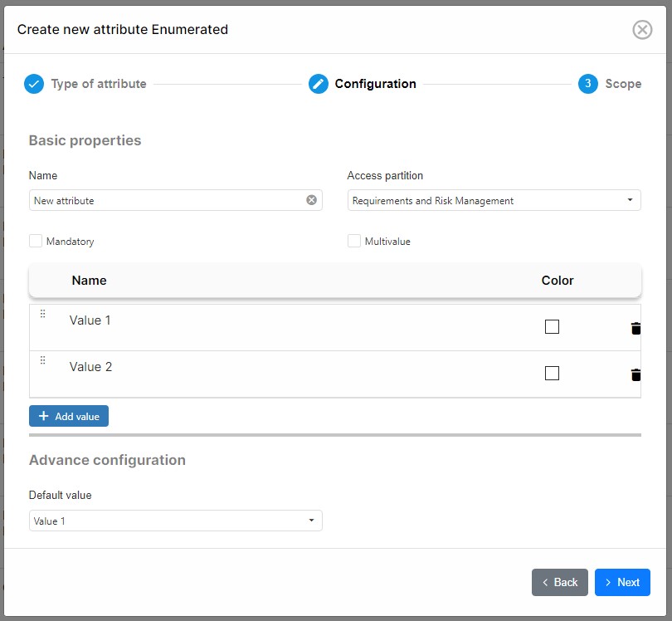This screenshot has width=672, height=621.
Task: Return to Type of attribute step label
Action: (99, 84)
